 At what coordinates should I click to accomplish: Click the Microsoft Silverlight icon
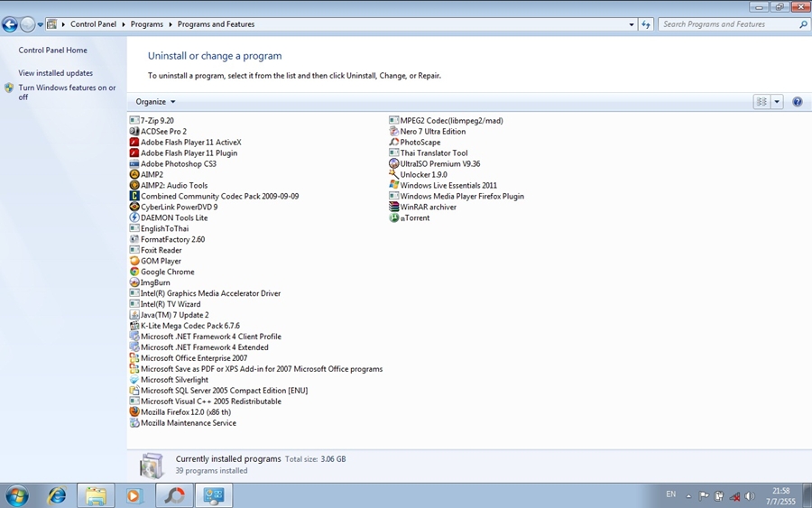pos(134,380)
